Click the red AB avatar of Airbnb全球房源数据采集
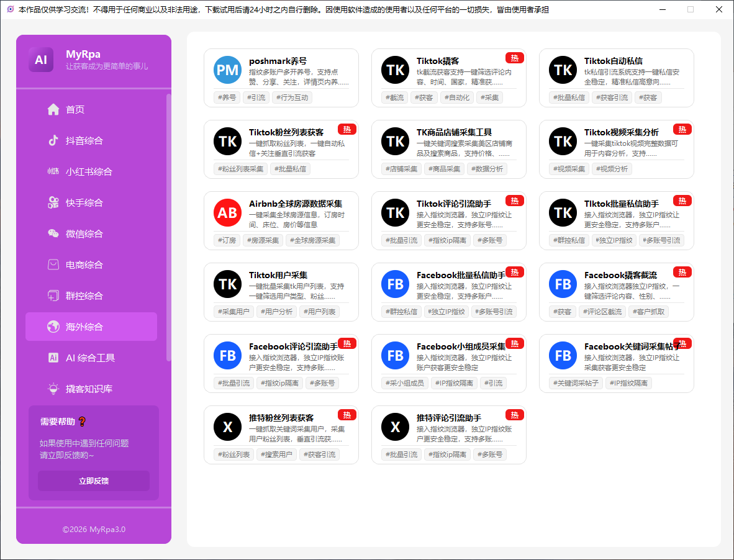The image size is (734, 560). tap(227, 212)
